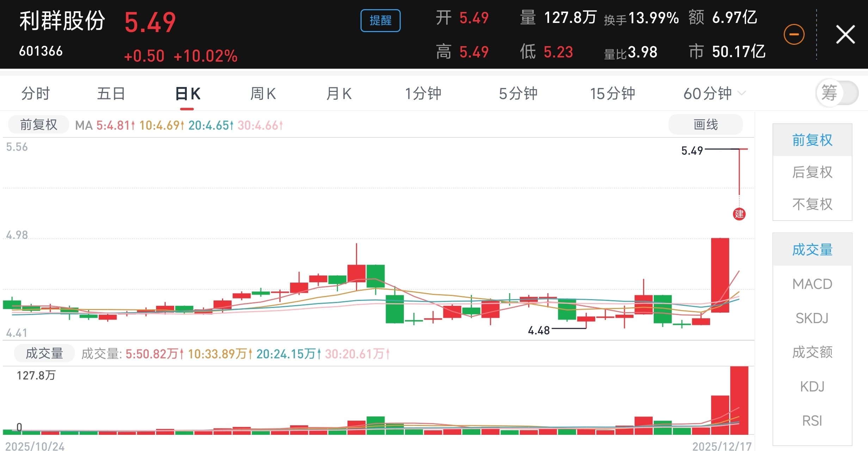The width and height of the screenshot is (868, 451).
Task: Choose 前复权 in right side panel
Action: click(x=812, y=140)
